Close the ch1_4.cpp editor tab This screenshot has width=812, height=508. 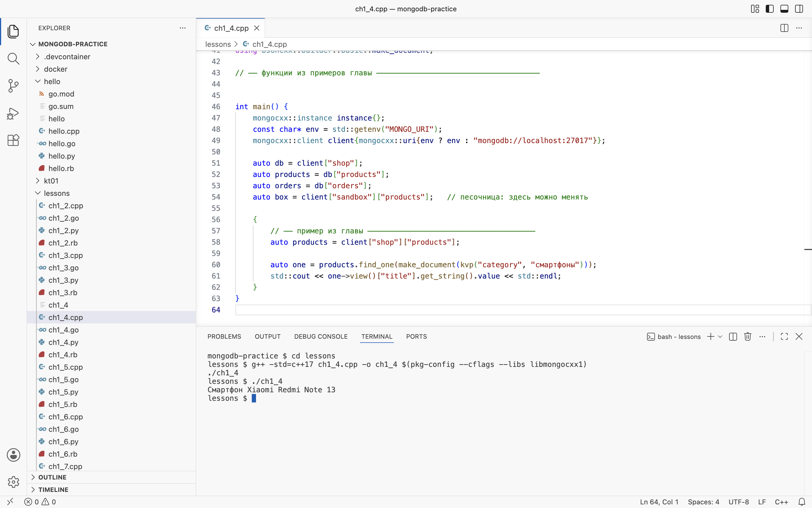[257, 28]
